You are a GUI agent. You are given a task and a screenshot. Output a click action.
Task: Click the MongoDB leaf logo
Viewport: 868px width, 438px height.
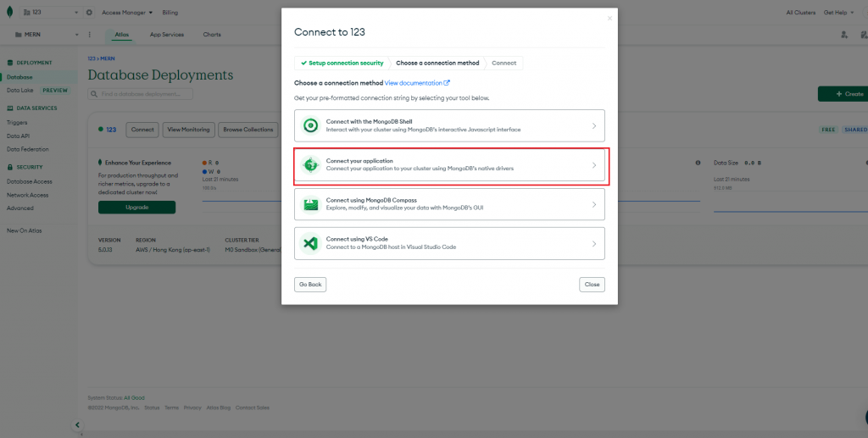[x=9, y=12]
